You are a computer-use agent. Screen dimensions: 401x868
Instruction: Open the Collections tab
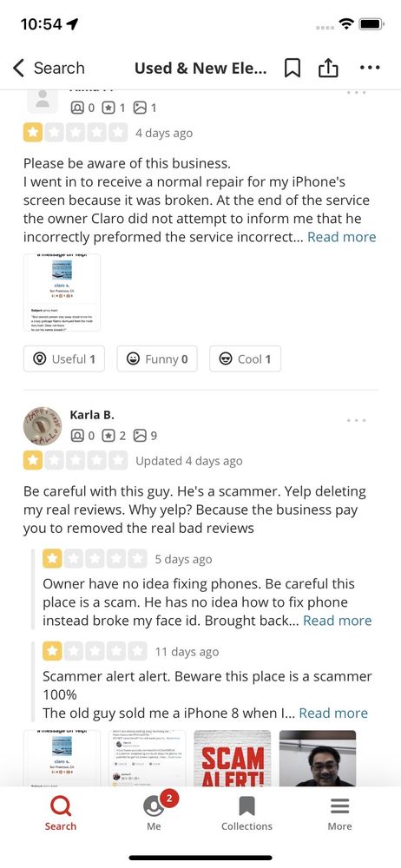pyautogui.click(x=247, y=812)
